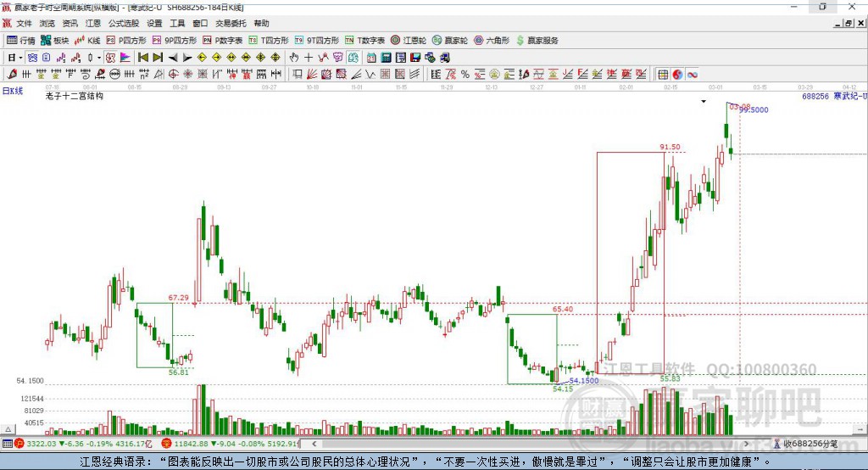Click the percent % tool icon
This screenshot has height=470, width=868.
tap(465, 75)
